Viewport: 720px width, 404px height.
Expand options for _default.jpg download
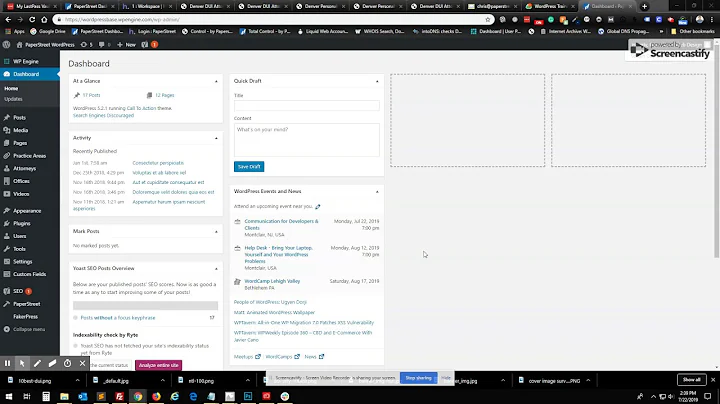pos(163,381)
